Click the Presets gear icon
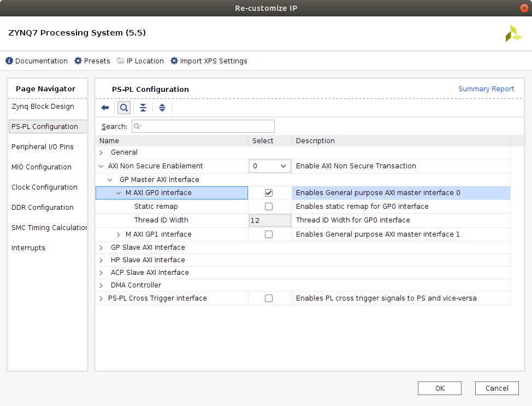The width and height of the screenshot is (532, 406). click(x=78, y=61)
